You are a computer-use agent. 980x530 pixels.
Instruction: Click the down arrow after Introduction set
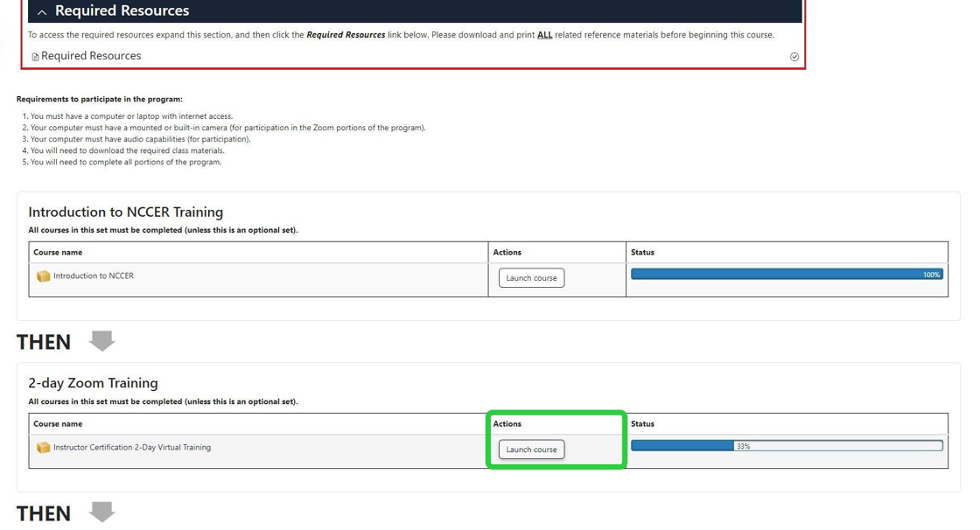point(102,341)
